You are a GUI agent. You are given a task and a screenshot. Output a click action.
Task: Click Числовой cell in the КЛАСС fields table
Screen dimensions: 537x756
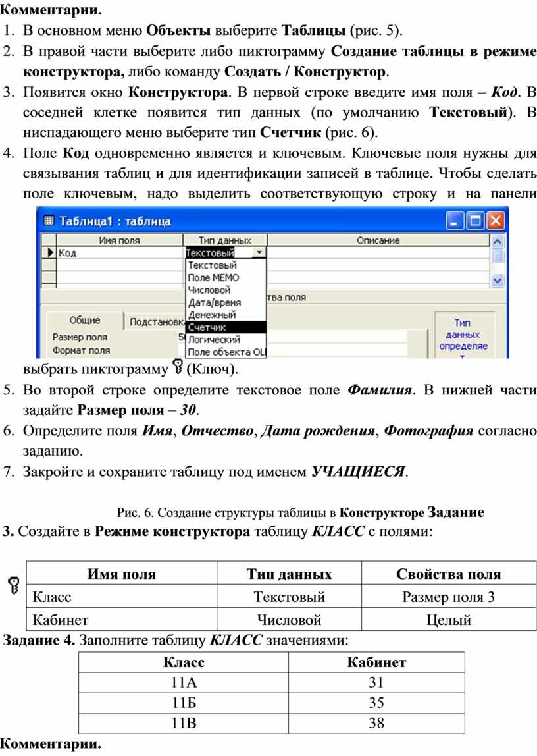(x=289, y=620)
